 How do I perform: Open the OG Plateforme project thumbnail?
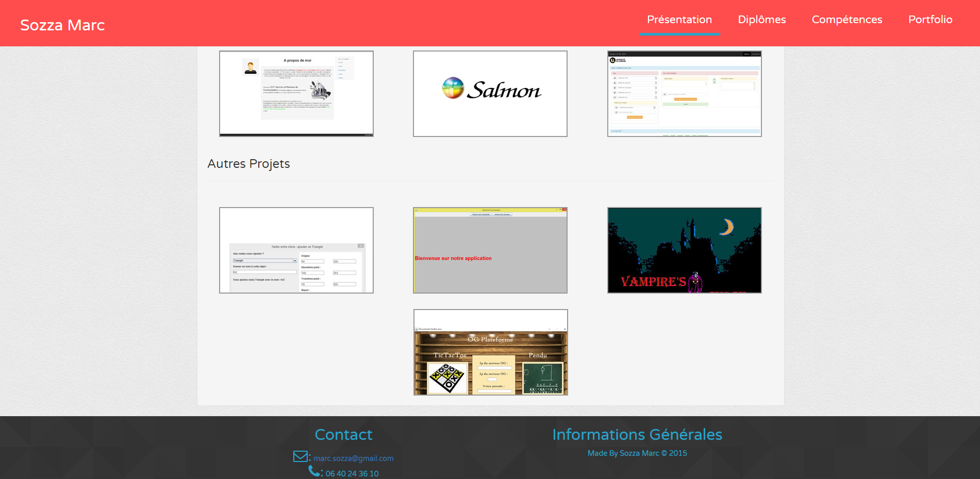(490, 352)
